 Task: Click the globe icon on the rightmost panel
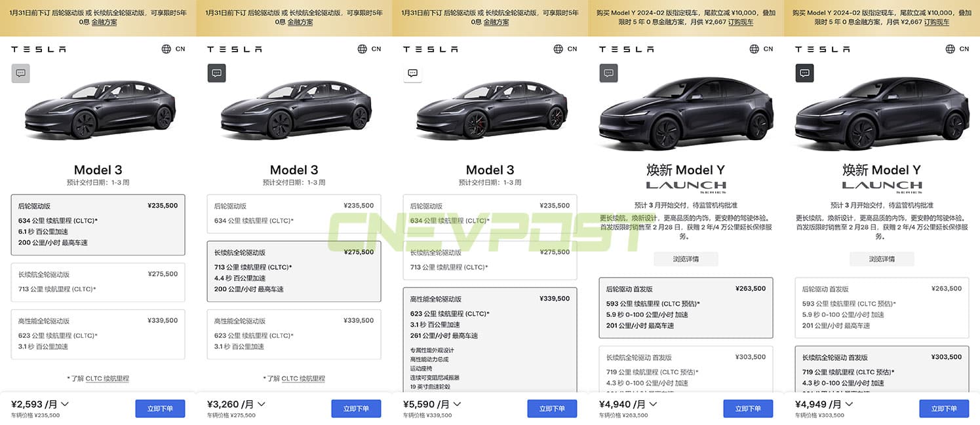(x=949, y=48)
